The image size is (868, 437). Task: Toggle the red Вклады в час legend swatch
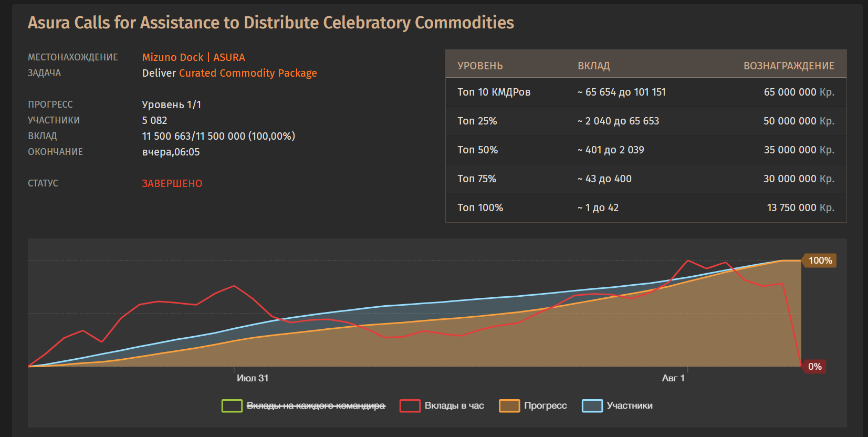410,406
